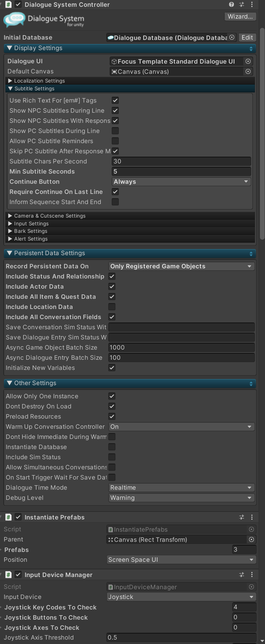The width and height of the screenshot is (265, 644).
Task: Open object picker for Dialogue UI
Action: point(248,61)
